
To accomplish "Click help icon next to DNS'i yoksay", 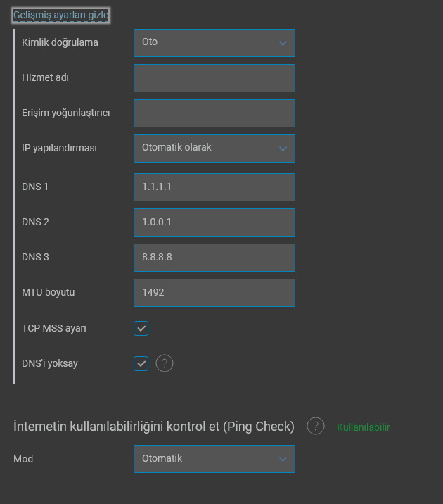I will (x=165, y=363).
